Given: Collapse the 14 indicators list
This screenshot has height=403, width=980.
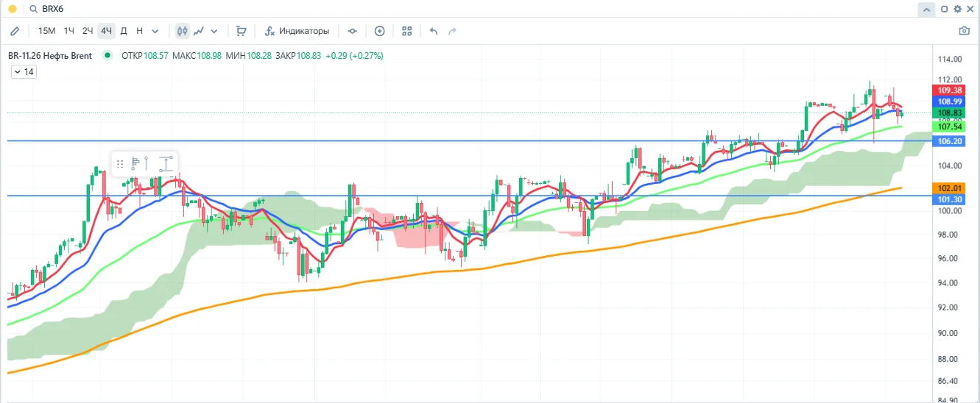Looking at the screenshot, I should pyautogui.click(x=24, y=71).
